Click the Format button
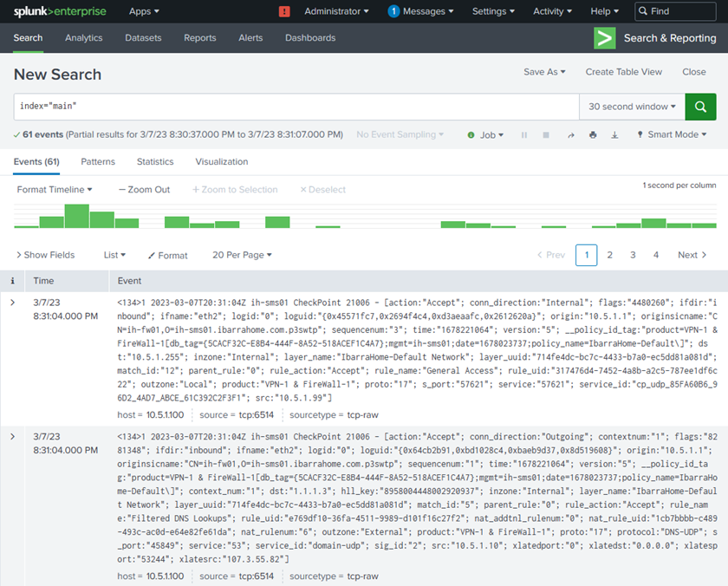This screenshot has height=586, width=728. coord(167,256)
